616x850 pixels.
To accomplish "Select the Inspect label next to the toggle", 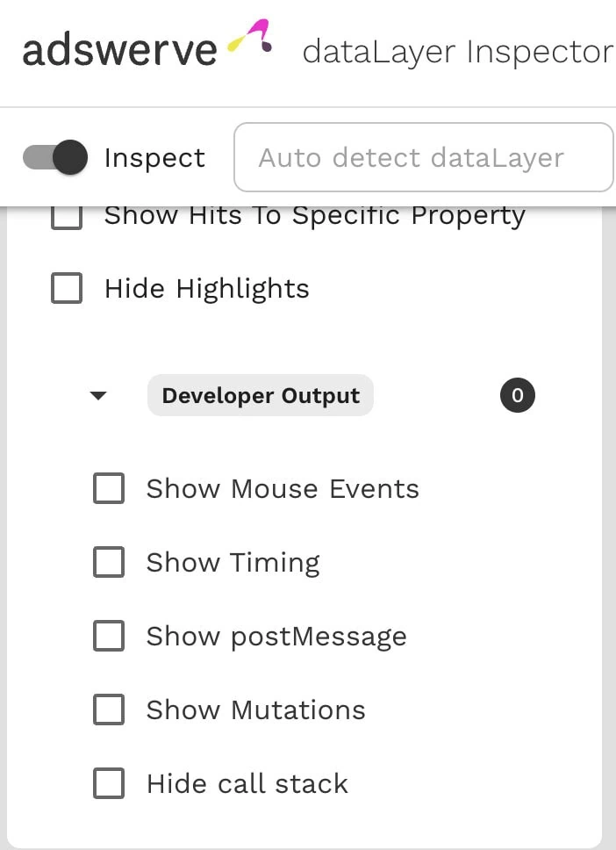I will click(x=154, y=158).
